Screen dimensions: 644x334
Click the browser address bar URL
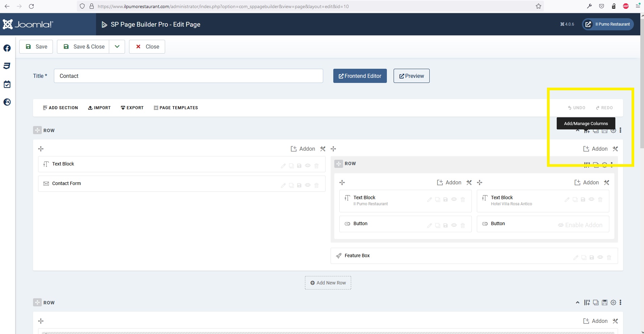(x=223, y=6)
